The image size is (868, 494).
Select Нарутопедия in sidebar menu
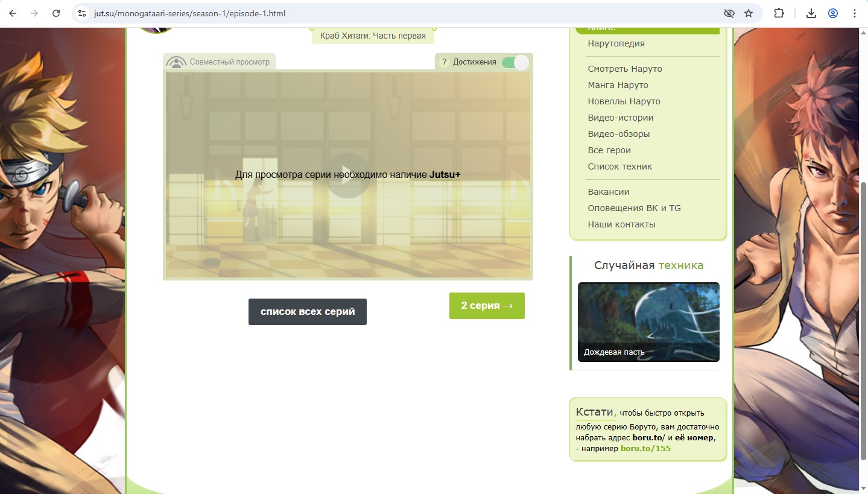[x=616, y=43]
